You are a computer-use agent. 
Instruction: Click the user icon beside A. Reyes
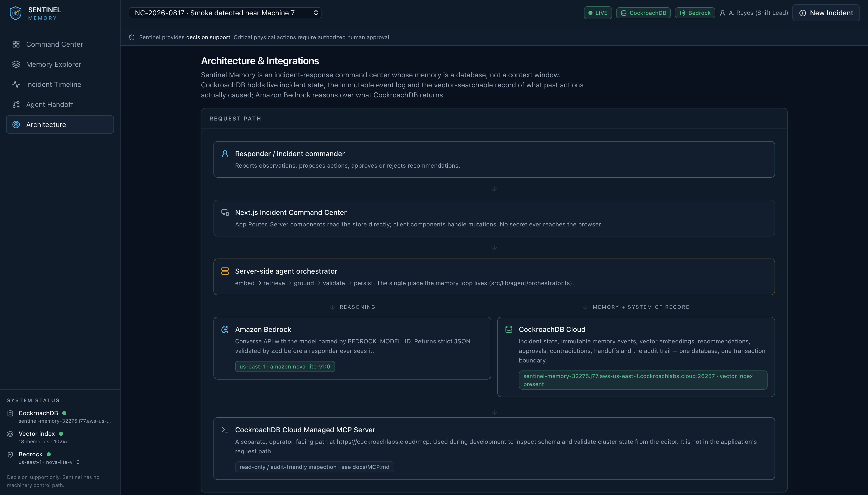722,13
